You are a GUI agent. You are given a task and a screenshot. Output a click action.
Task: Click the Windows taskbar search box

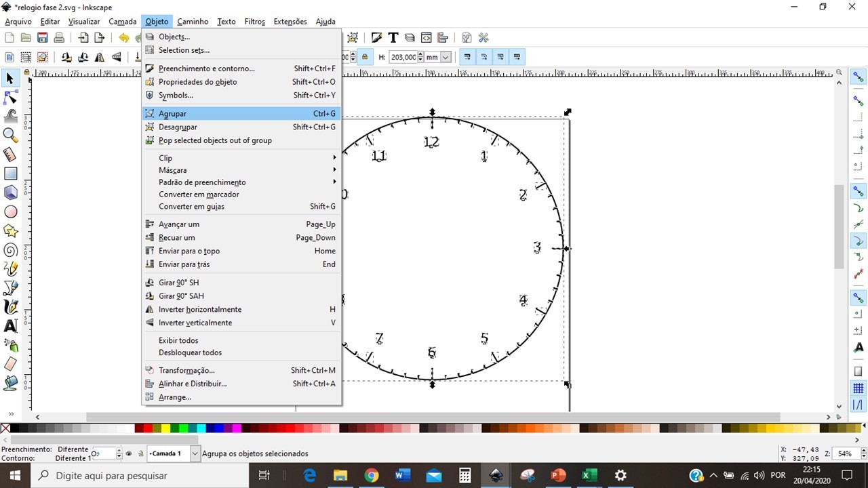tap(141, 475)
